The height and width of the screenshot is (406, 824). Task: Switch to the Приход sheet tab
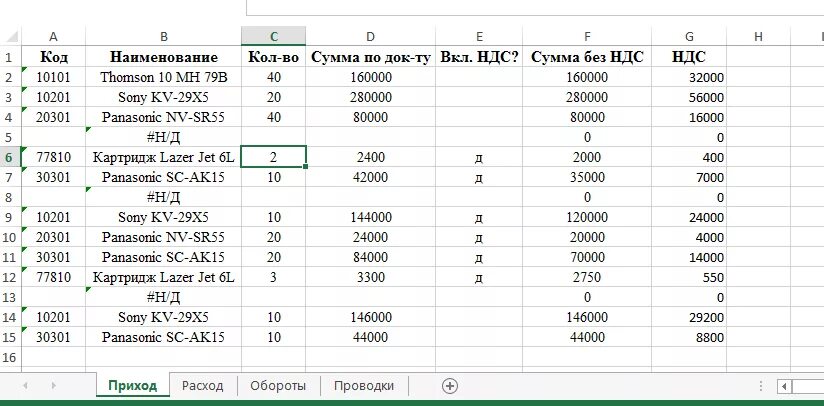133,386
